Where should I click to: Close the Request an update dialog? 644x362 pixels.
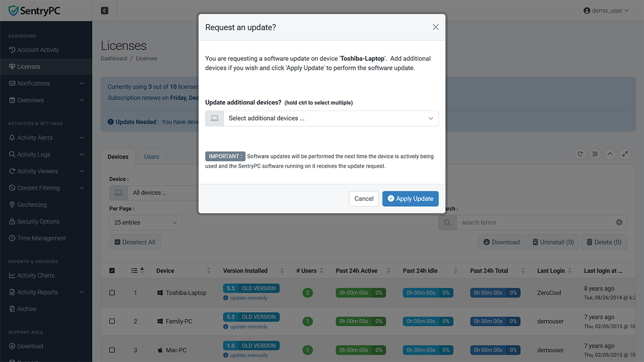436,27
